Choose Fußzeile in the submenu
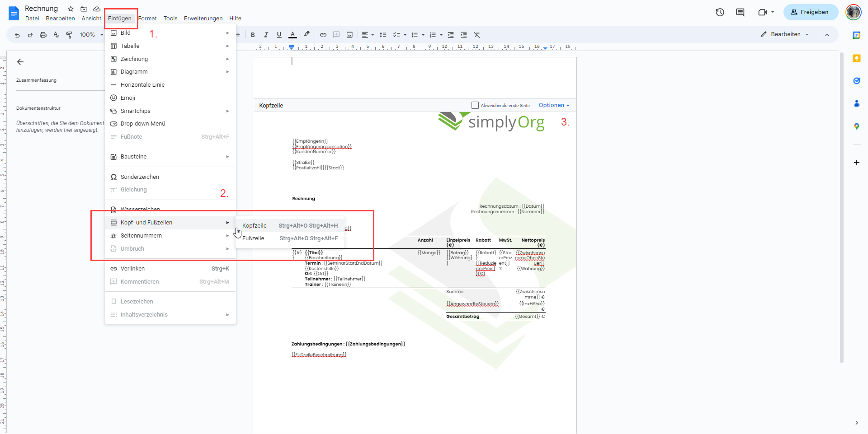868x434 pixels. tap(253, 238)
